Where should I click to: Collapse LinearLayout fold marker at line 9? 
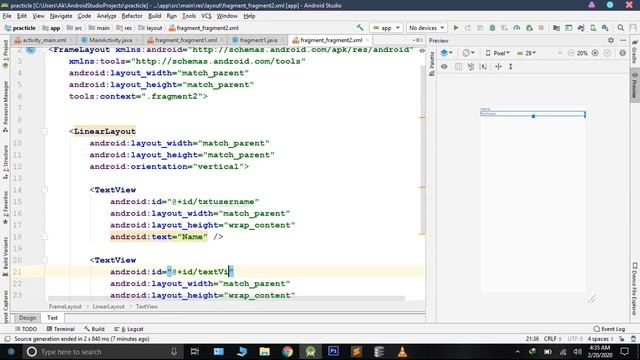pyautogui.click(x=44, y=131)
